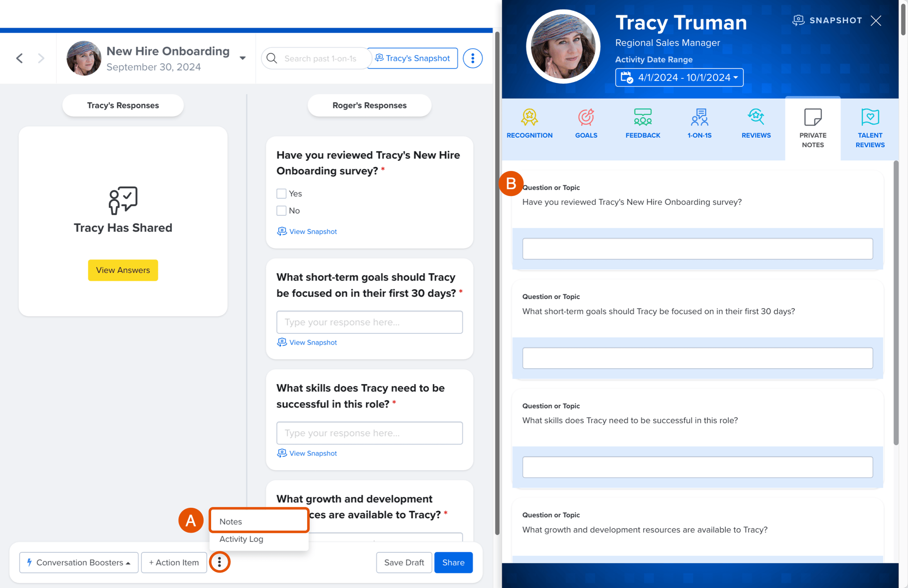Viewport: 908px width, 588px height.
Task: Open the Goals target icon
Action: click(586, 117)
